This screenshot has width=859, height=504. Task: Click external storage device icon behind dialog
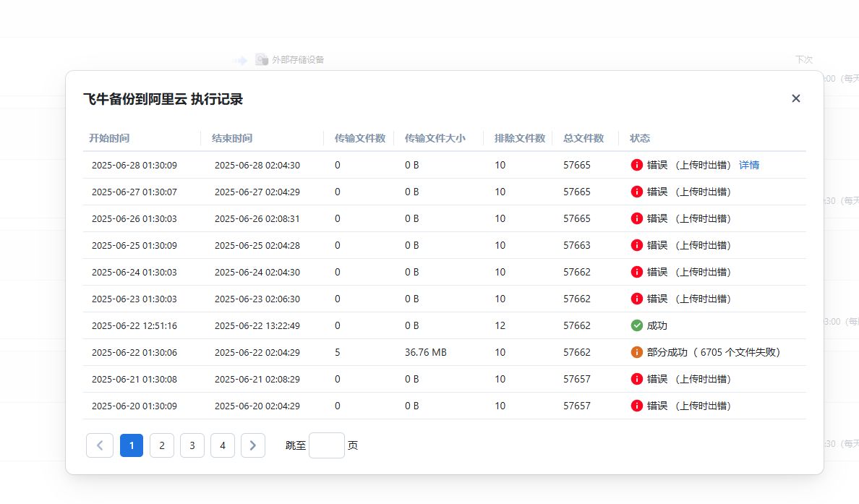pyautogui.click(x=261, y=59)
